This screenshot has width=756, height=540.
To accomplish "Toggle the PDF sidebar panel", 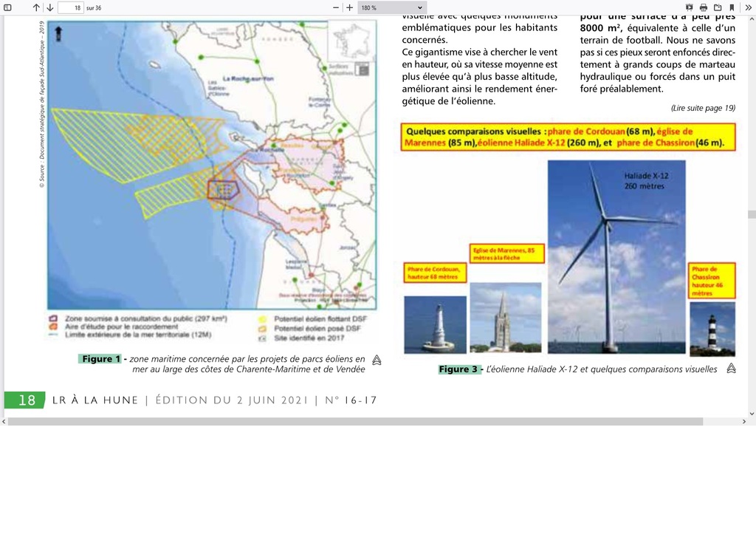I will 7,7.
